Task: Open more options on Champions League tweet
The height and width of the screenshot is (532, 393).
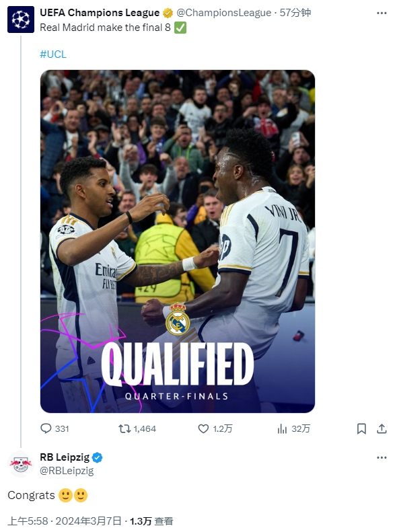Action: (x=382, y=13)
